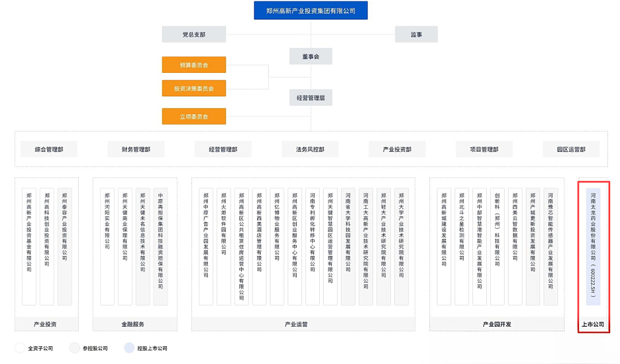Open the 董事会 node
Screen dimensions: 620x364
click(311, 57)
